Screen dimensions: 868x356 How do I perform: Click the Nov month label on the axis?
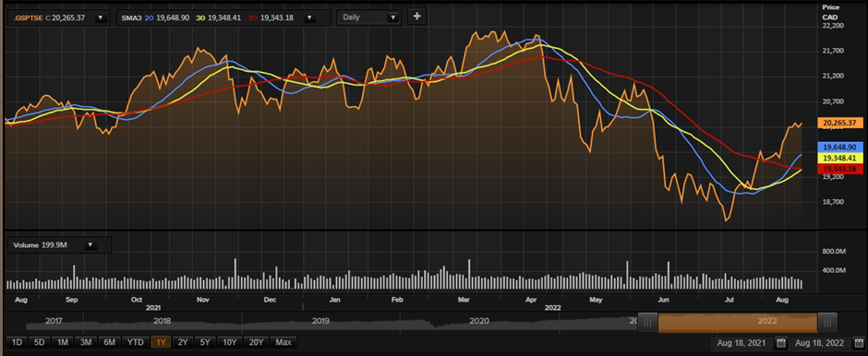coord(202,300)
